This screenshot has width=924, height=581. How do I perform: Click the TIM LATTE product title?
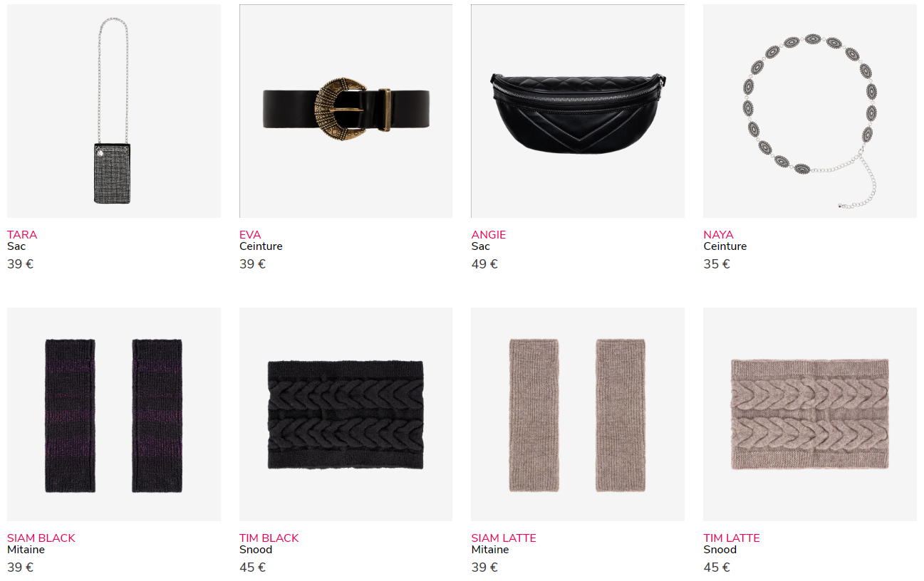[x=732, y=538]
